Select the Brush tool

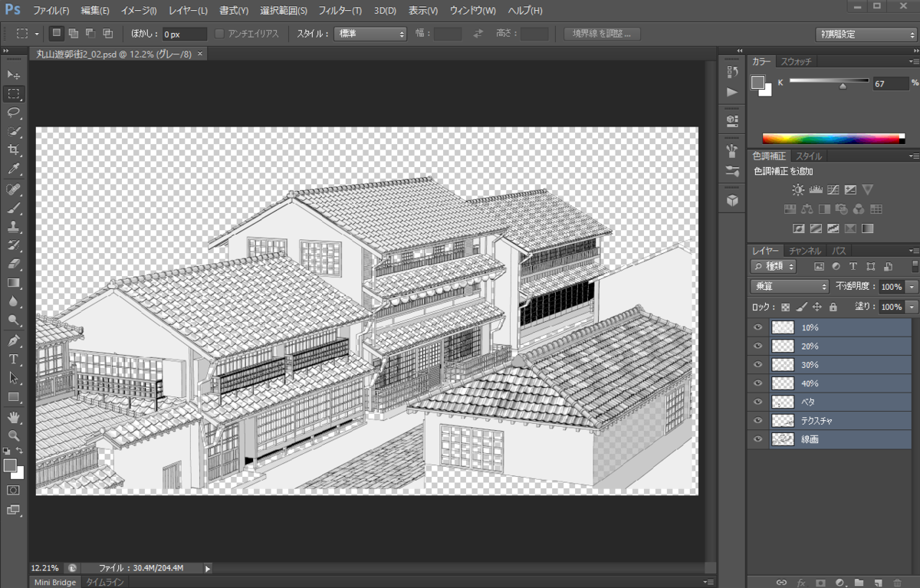tap(14, 207)
